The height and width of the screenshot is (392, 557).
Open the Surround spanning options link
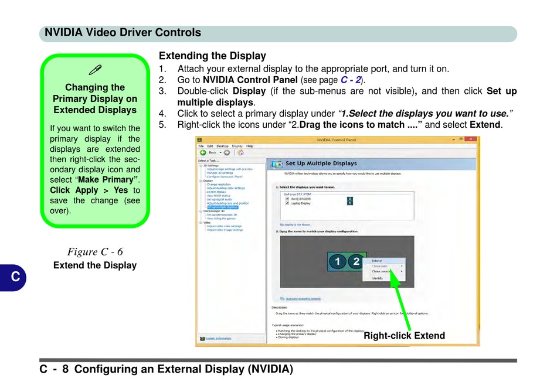[x=303, y=299]
